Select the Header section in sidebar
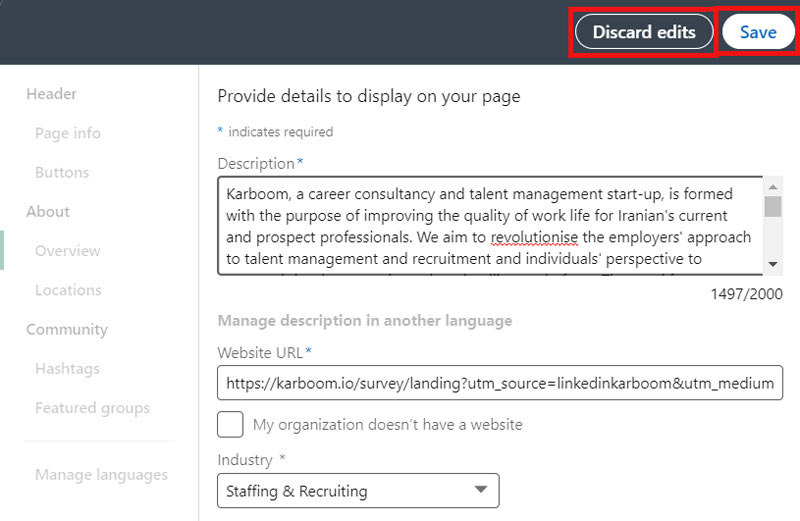Screen dimensions: 800x521 pos(51,94)
